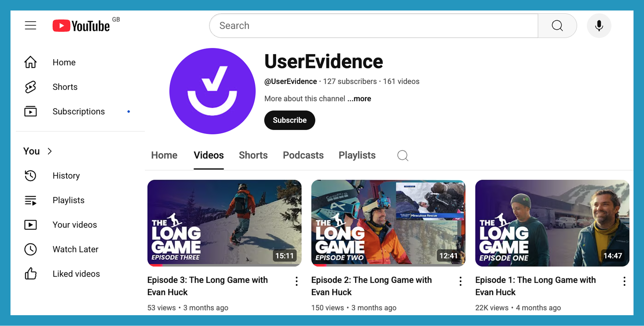Viewport: 644px width, 326px height.
Task: Click the YouTube logo
Action: pos(81,26)
